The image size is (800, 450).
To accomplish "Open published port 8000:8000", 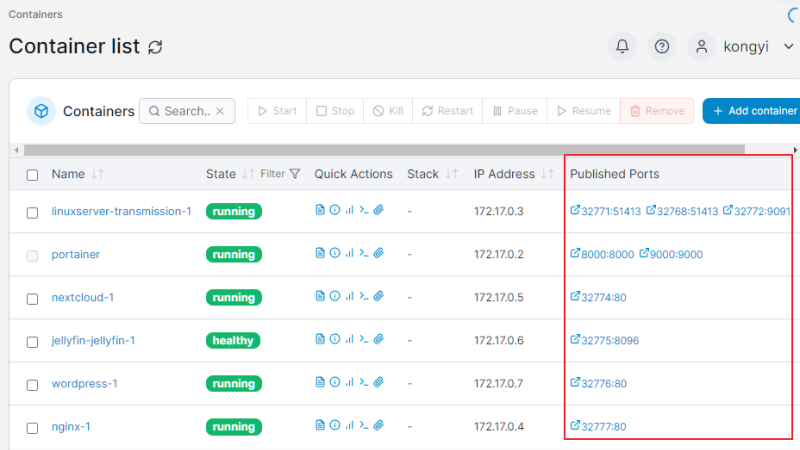I will tap(602, 254).
